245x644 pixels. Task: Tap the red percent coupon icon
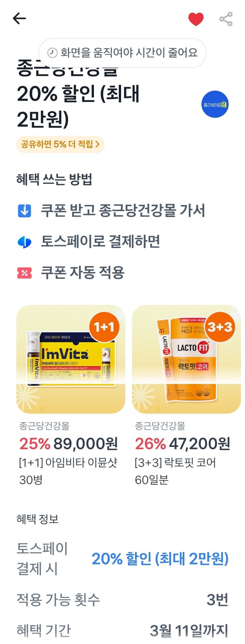tap(24, 273)
